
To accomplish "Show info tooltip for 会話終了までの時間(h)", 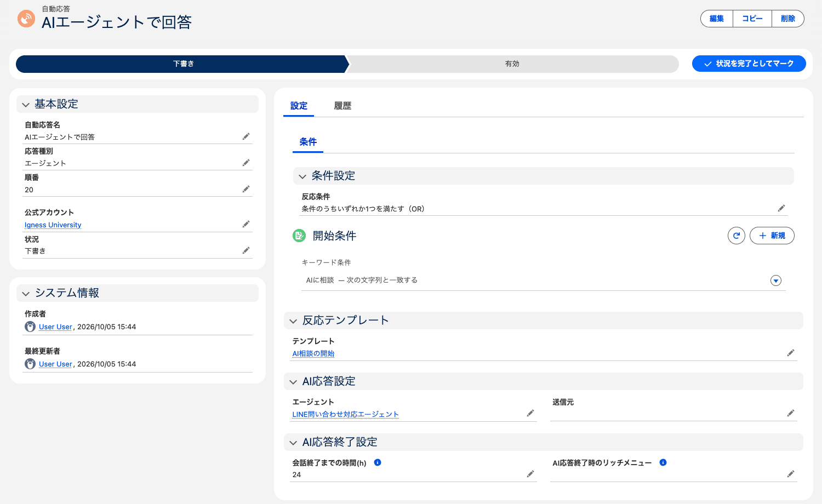I will [x=378, y=462].
